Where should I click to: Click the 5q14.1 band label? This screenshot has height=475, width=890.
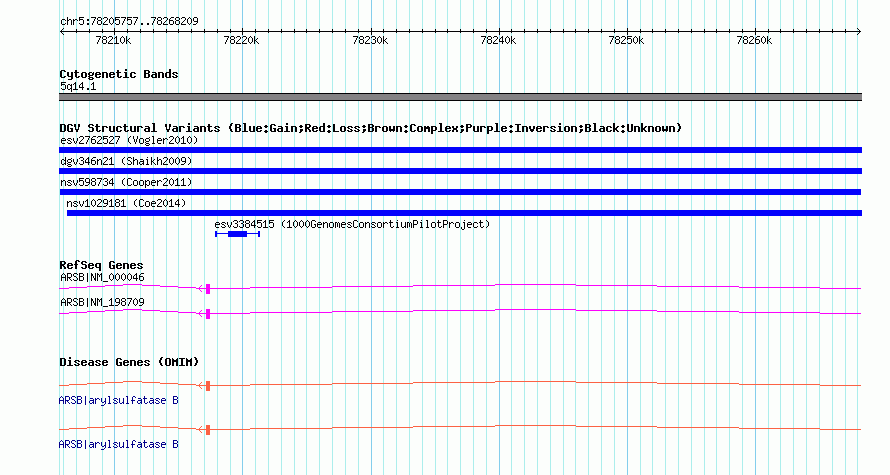click(78, 86)
